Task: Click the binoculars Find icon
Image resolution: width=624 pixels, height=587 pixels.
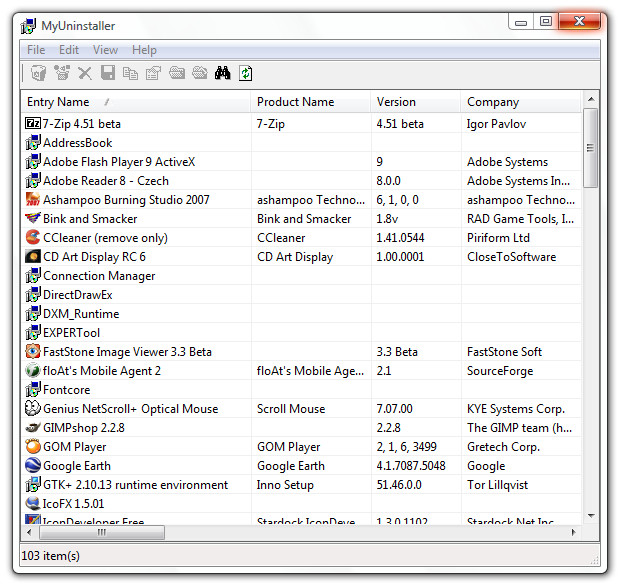Action: point(222,73)
